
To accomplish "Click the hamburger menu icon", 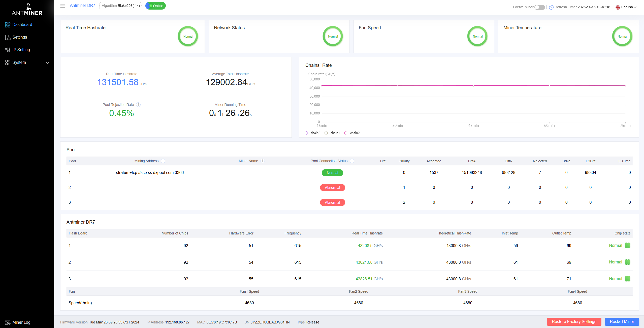I will coord(63,6).
